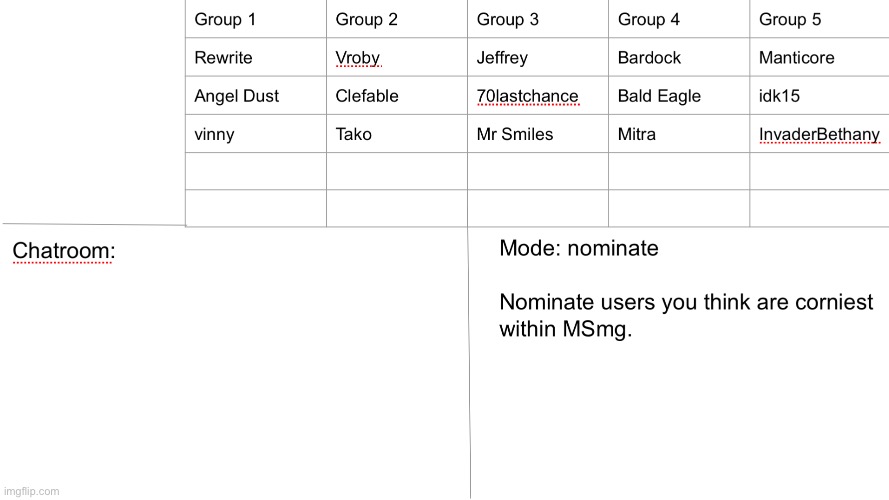
Task: Click the Tako cell
Action: 397,134
